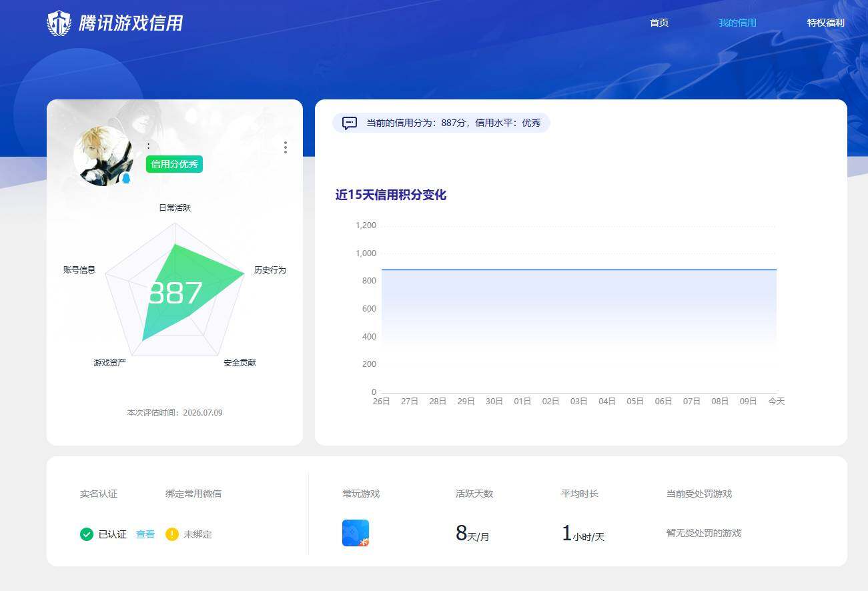The height and width of the screenshot is (591, 868).
Task: Click the 1小时/天 average duration value
Action: (x=583, y=534)
